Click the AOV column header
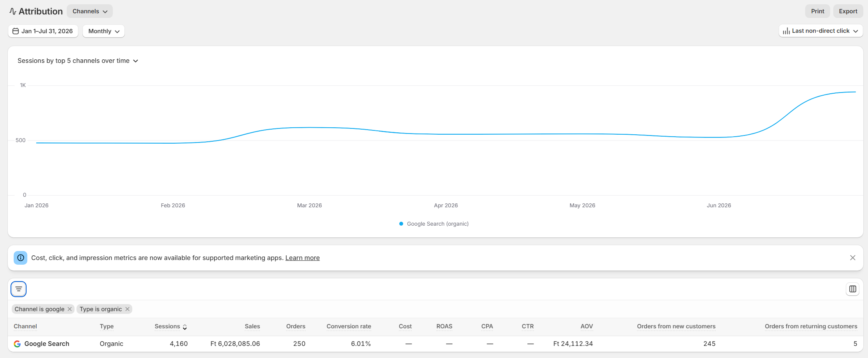Viewport: 868px width, 358px height. [x=587, y=326]
